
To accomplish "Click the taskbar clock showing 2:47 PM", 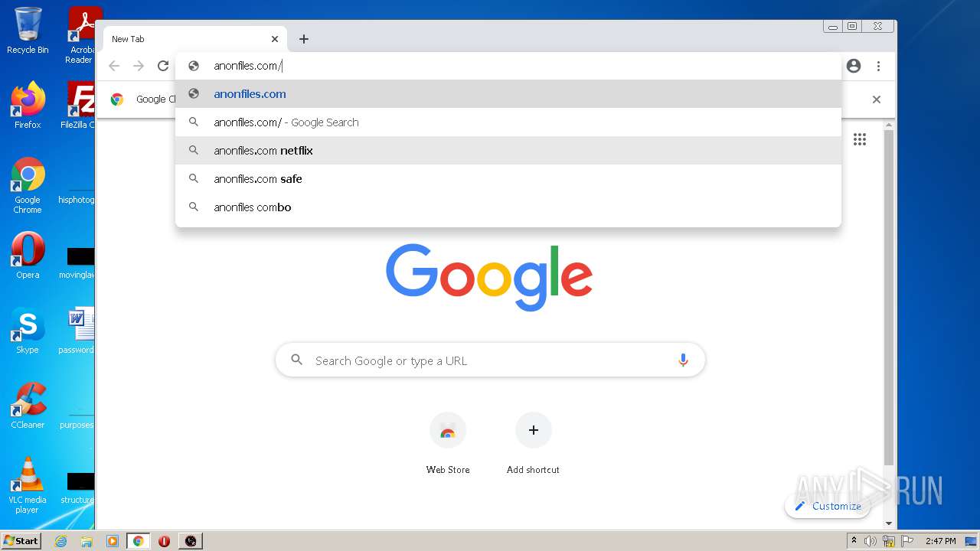I will [940, 541].
